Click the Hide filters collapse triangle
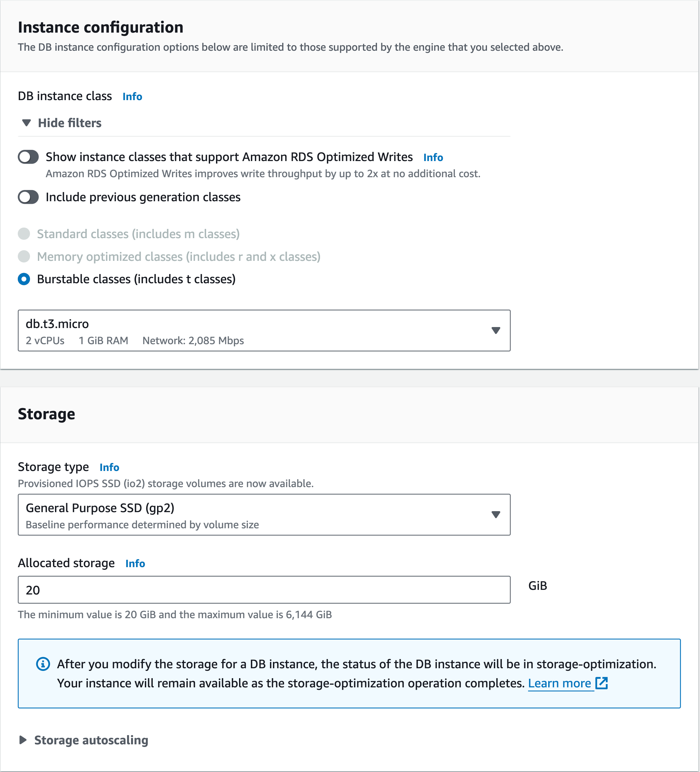Screen dimensions: 700x772 26,123
